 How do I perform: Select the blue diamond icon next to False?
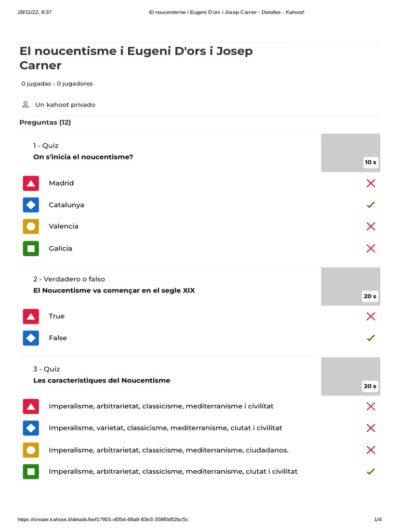[31, 338]
